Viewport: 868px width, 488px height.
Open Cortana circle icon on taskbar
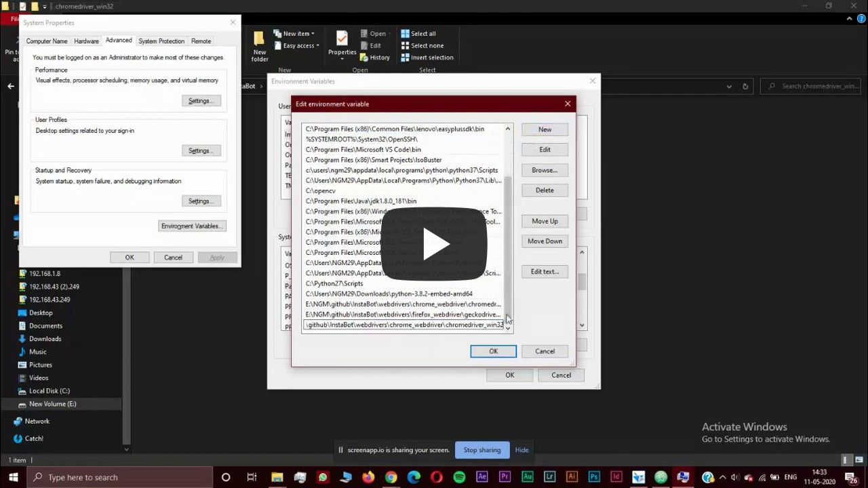226,477
